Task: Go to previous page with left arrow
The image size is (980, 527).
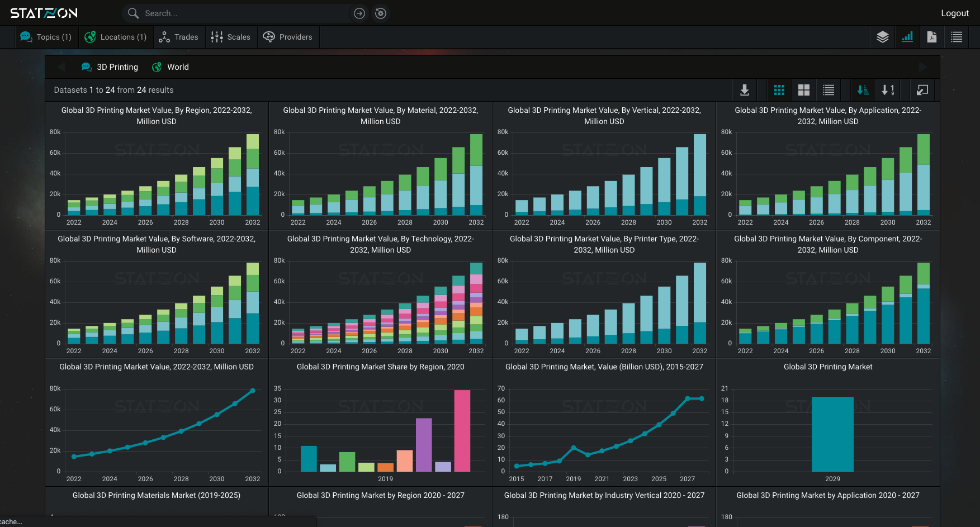Action: [x=61, y=67]
